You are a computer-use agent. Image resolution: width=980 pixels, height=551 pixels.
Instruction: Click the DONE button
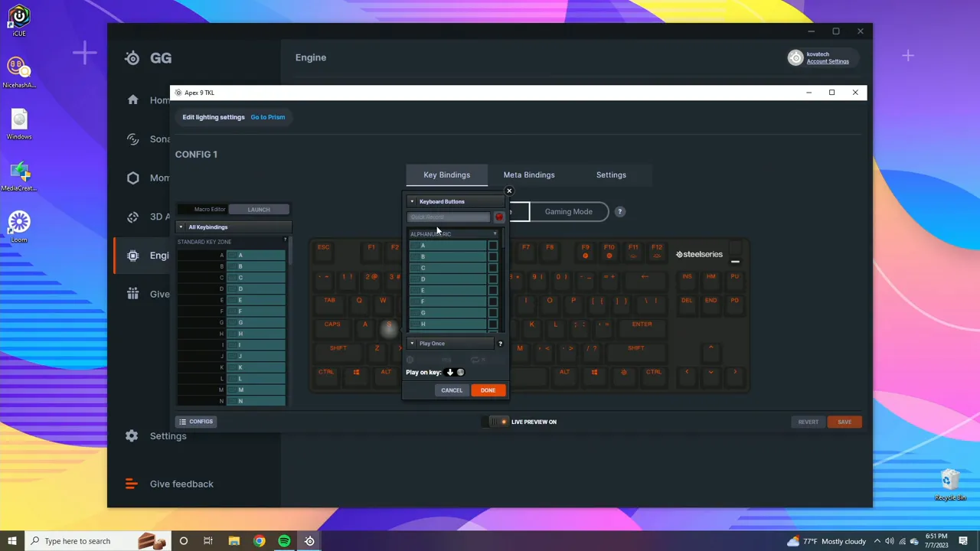click(x=488, y=390)
